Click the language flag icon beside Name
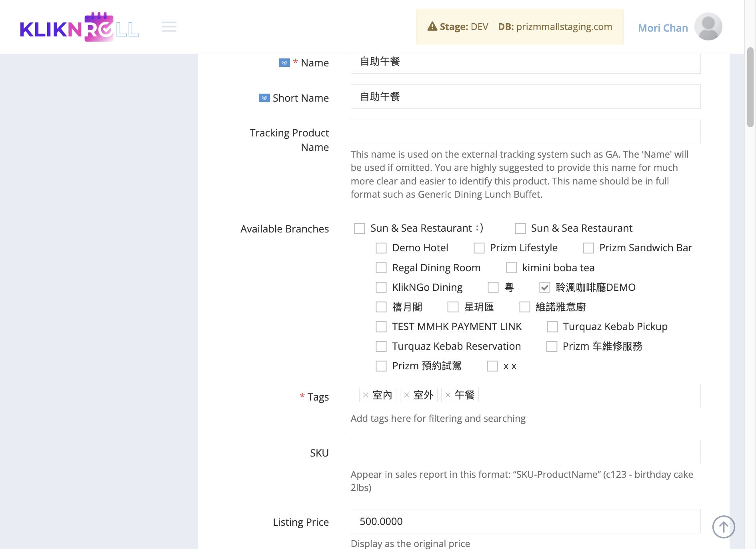This screenshot has width=756, height=549. pos(284,63)
